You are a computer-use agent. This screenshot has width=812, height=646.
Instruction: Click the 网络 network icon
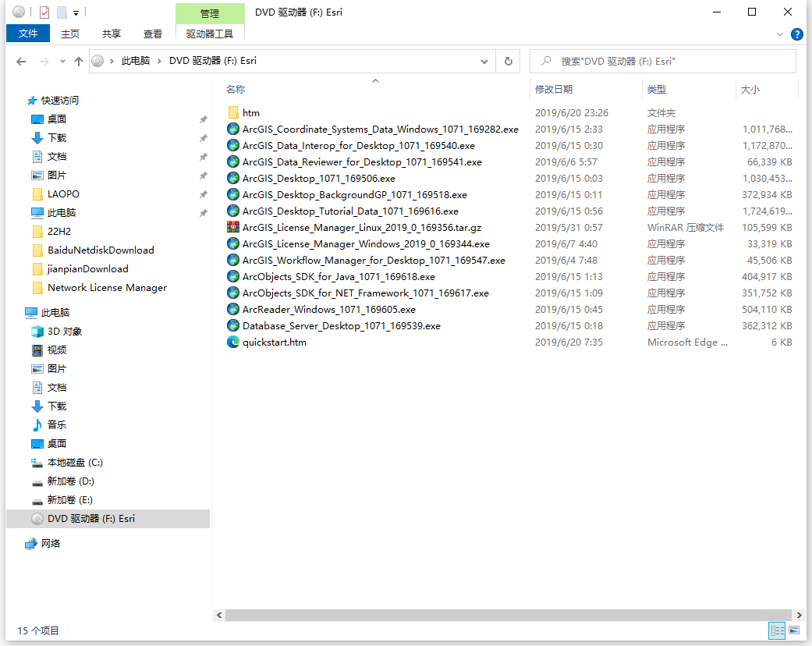pyautogui.click(x=31, y=544)
